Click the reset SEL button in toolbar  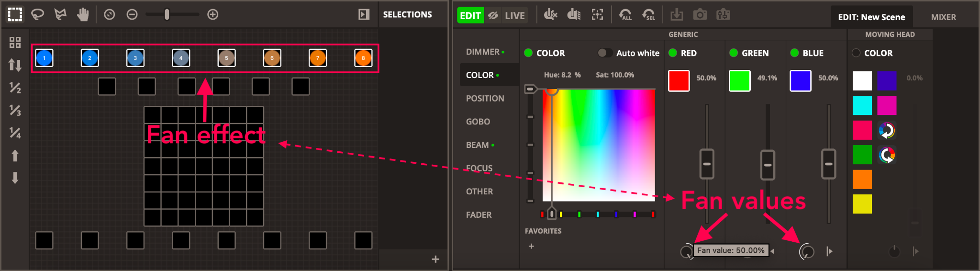click(648, 15)
